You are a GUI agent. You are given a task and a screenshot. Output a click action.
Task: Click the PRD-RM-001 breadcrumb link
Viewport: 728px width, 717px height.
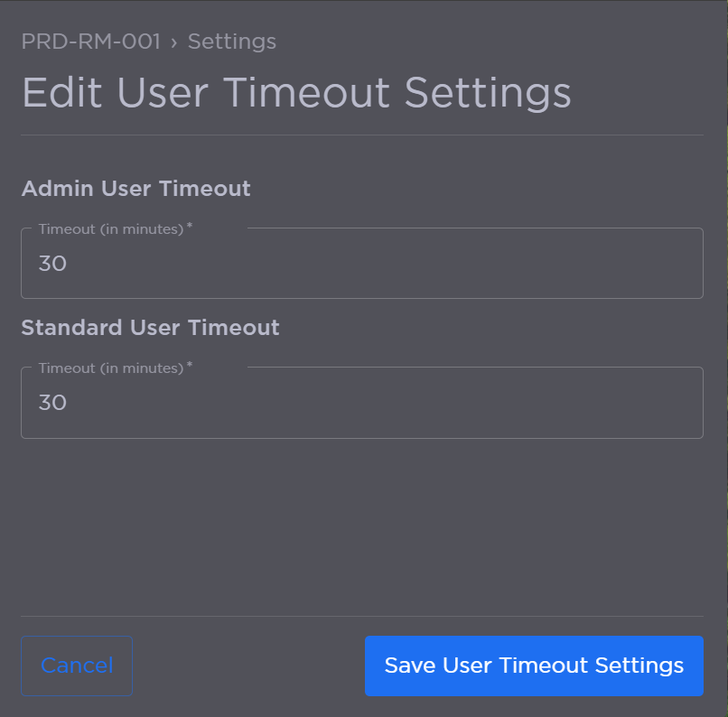(x=90, y=42)
